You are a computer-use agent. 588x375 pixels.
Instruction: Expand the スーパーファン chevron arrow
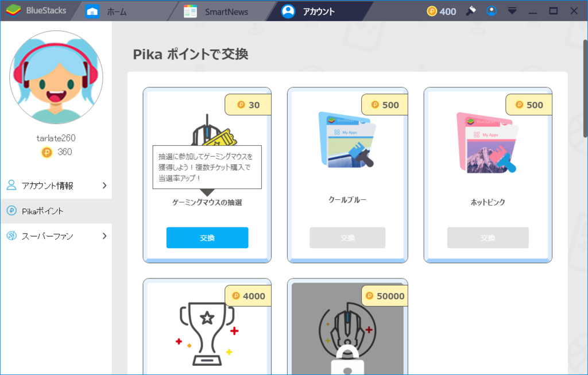pyautogui.click(x=105, y=236)
